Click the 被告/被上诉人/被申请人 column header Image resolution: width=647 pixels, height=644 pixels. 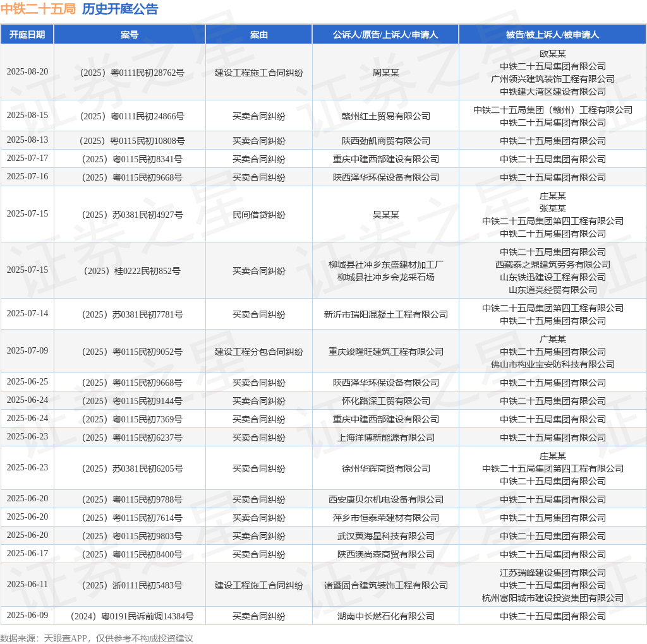pyautogui.click(x=552, y=35)
